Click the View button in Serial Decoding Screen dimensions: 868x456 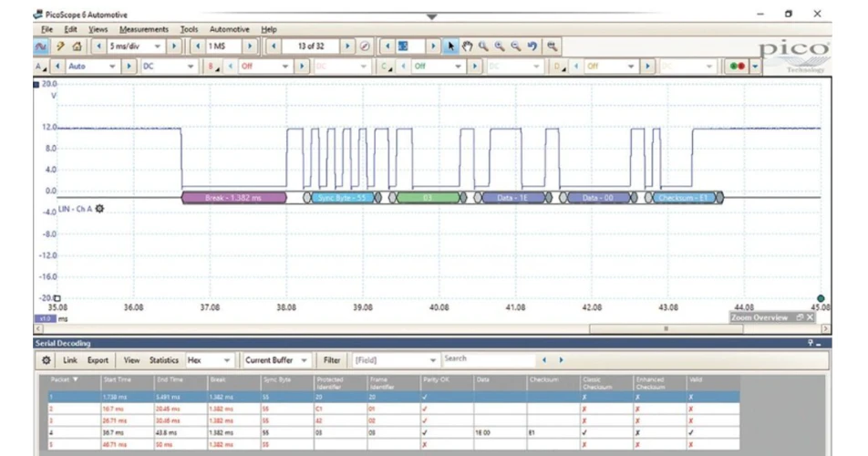click(131, 360)
